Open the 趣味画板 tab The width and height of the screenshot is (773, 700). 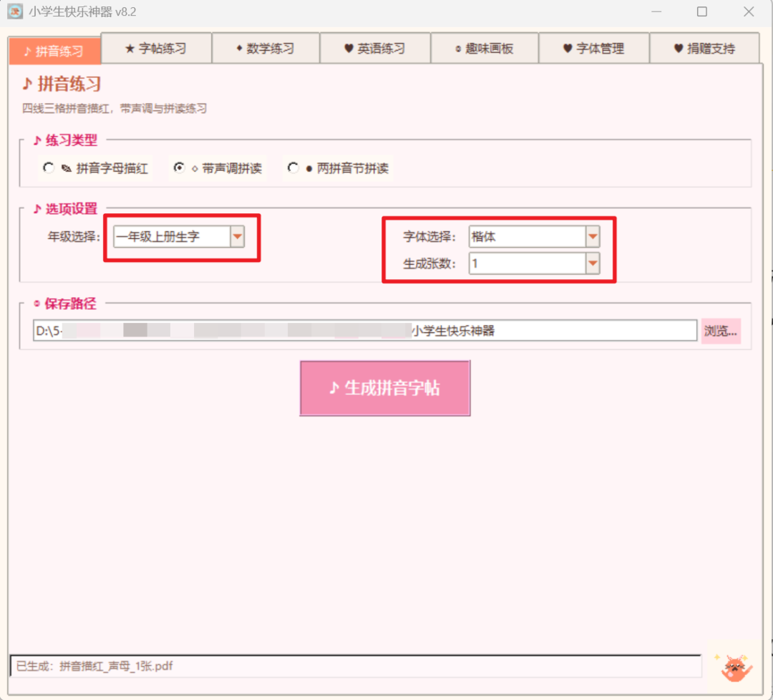tap(485, 48)
